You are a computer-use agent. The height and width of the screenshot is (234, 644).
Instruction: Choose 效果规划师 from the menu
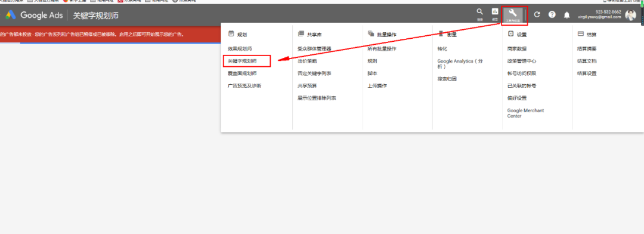[x=240, y=48]
